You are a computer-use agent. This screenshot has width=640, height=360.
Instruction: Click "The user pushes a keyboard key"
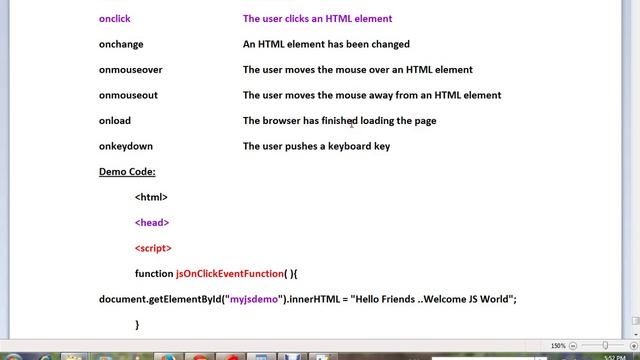(x=316, y=146)
